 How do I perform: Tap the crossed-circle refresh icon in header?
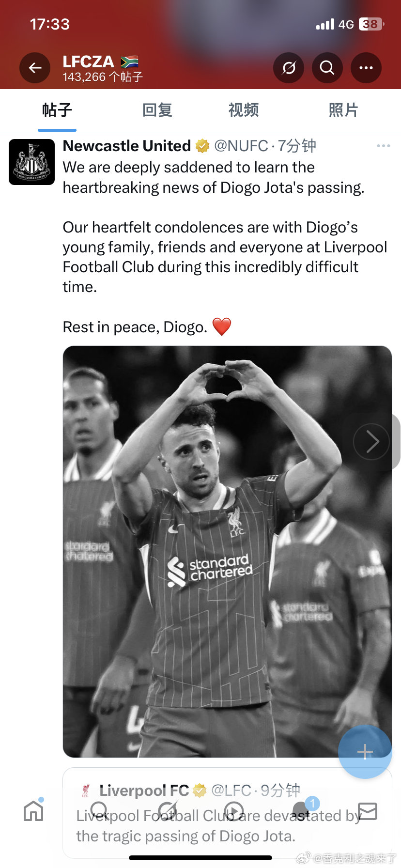(x=289, y=68)
